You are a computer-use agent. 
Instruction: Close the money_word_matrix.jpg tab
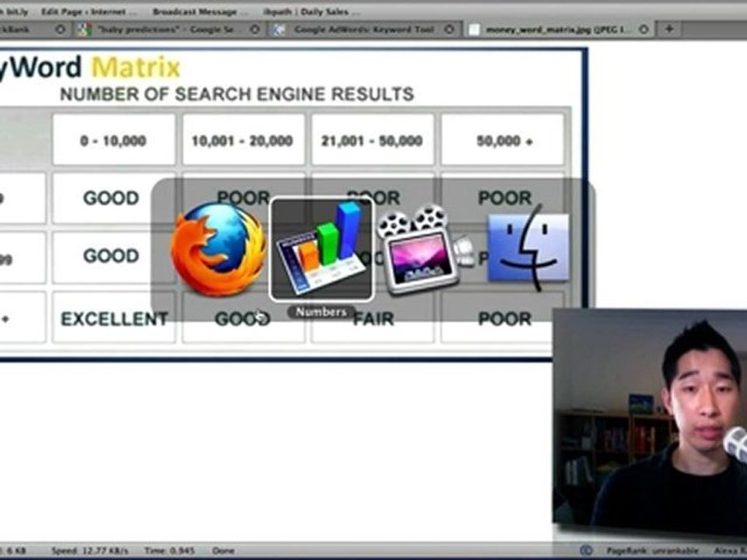point(644,30)
